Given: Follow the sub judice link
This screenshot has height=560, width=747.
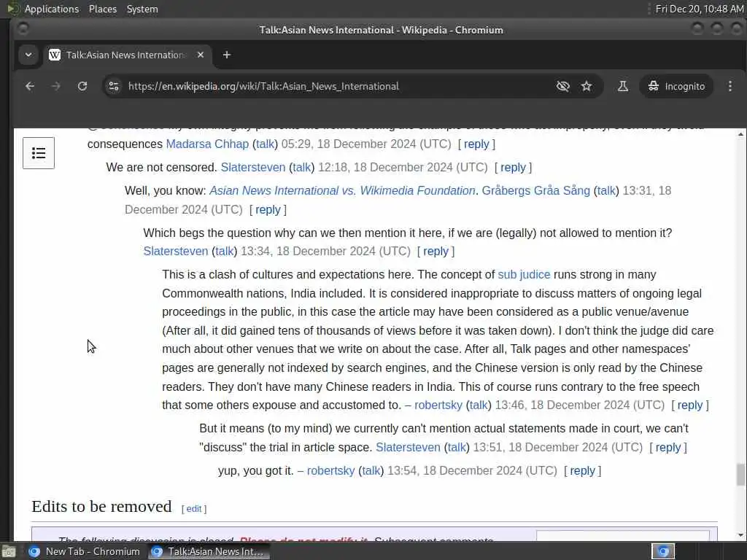Looking at the screenshot, I should (x=524, y=274).
